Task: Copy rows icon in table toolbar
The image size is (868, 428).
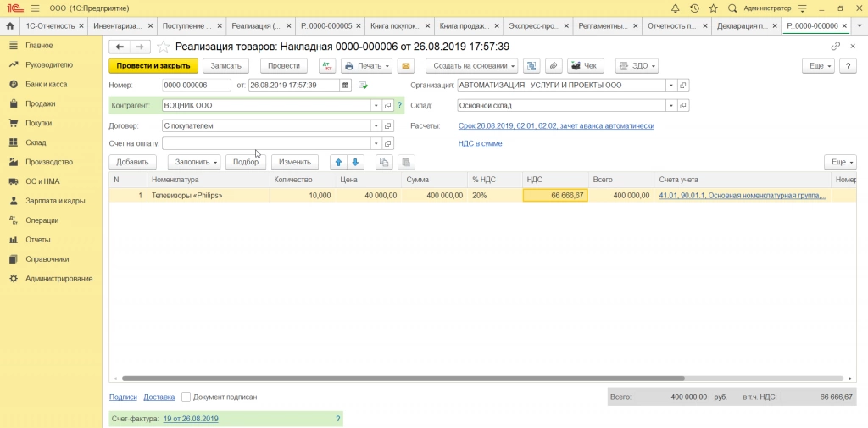Action: coord(384,162)
